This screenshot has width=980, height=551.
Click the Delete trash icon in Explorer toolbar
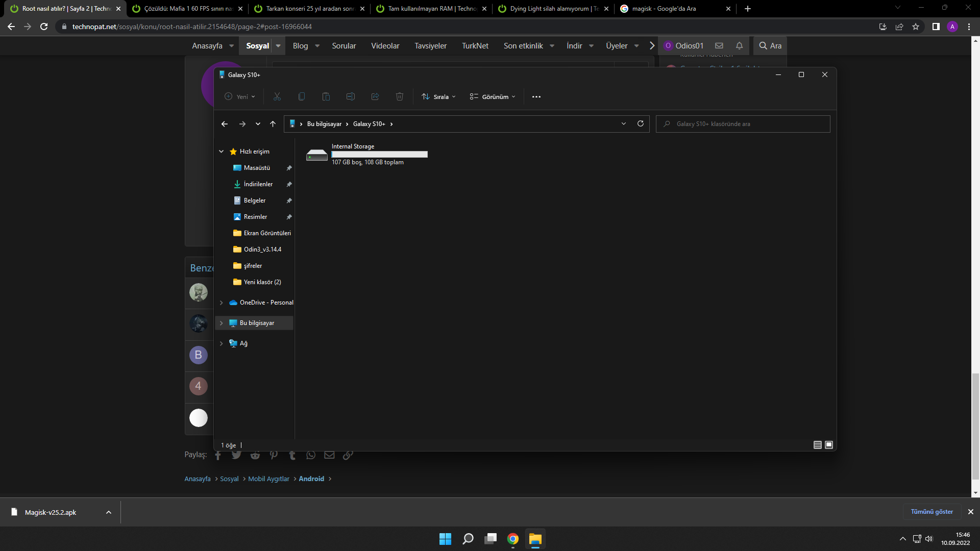(x=400, y=96)
